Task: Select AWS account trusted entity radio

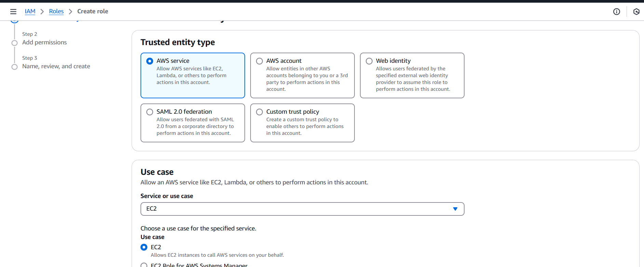Action: 259,61
